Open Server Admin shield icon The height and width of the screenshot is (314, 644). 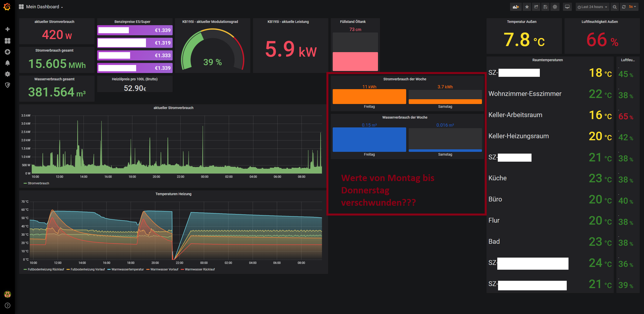(x=8, y=85)
